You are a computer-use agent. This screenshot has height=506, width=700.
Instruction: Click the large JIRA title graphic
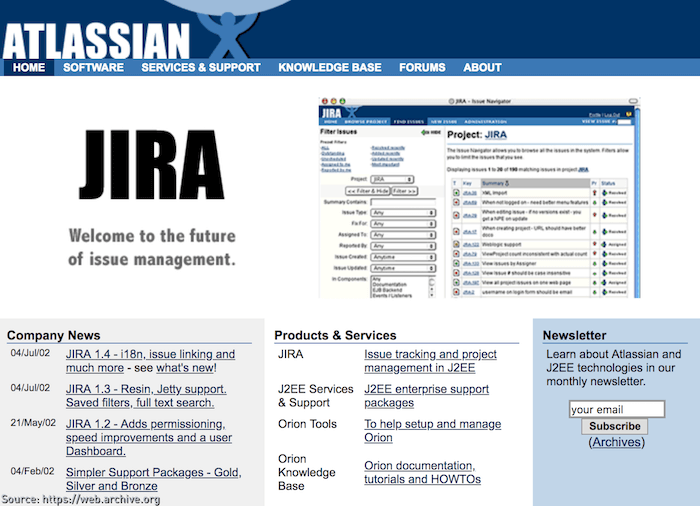pyautogui.click(x=152, y=165)
